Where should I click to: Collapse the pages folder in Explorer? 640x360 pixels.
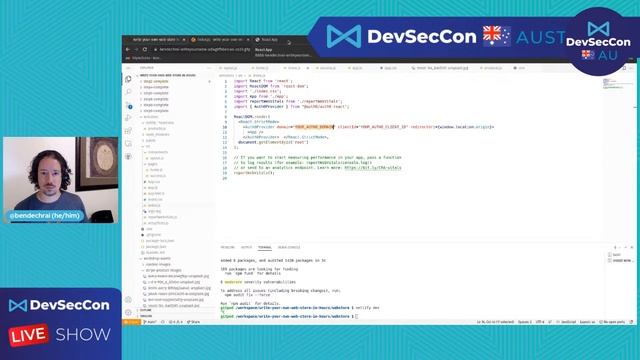[153, 164]
